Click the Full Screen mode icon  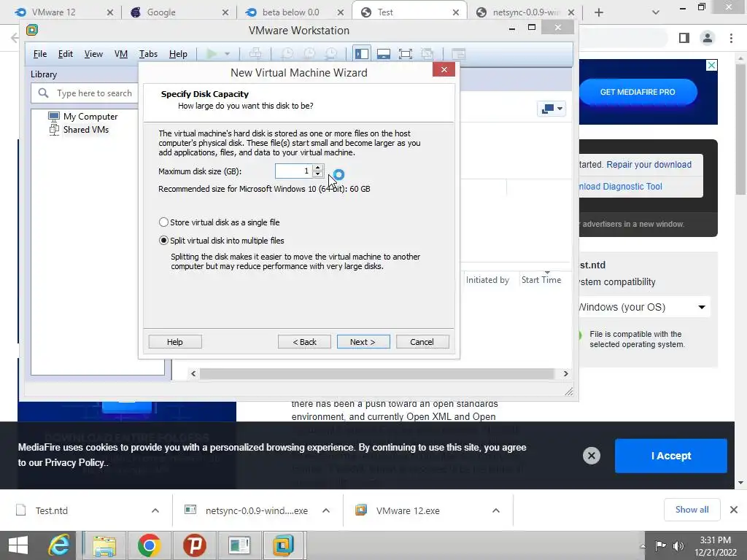tap(405, 54)
